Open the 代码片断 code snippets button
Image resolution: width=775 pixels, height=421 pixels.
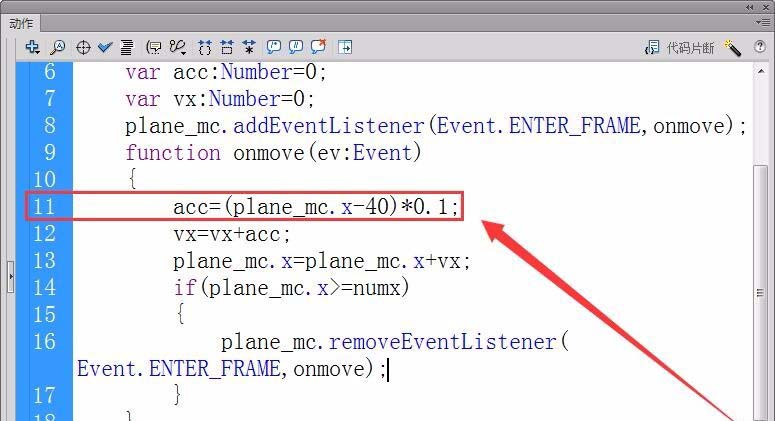click(x=680, y=48)
